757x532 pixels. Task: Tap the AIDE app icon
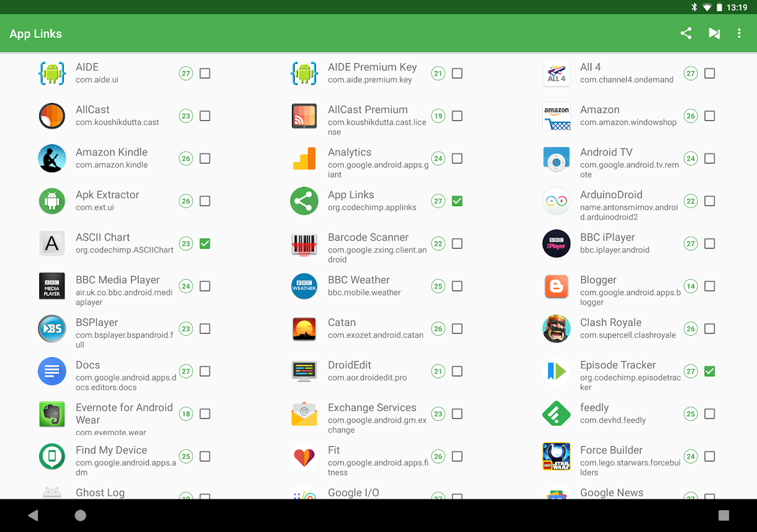click(x=52, y=73)
